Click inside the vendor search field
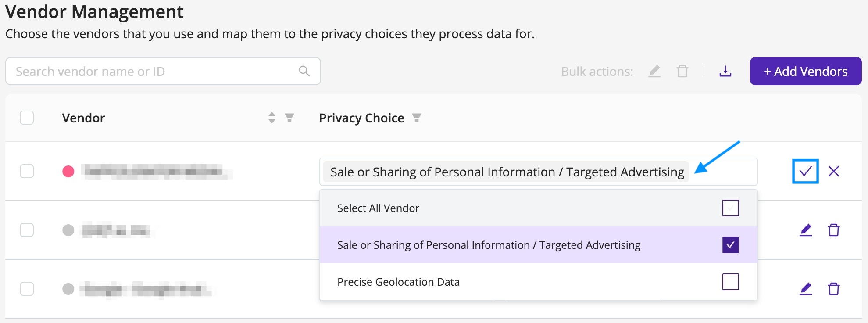Image resolution: width=868 pixels, height=323 pixels. point(132,71)
